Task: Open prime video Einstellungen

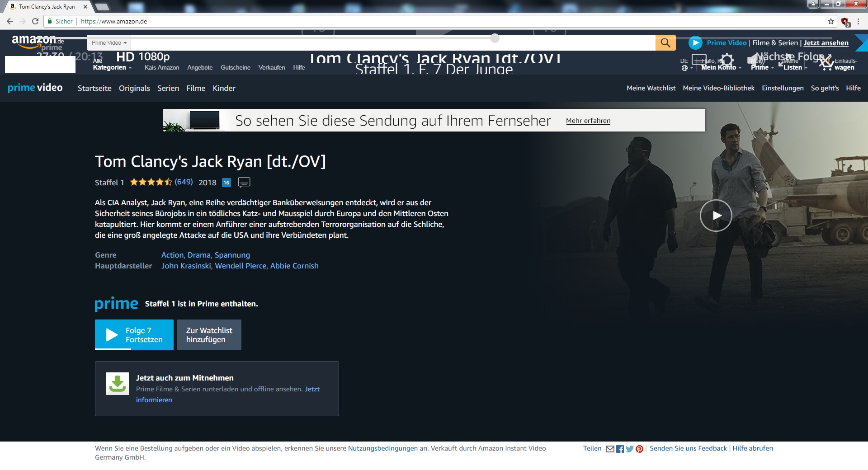Action: (783, 88)
